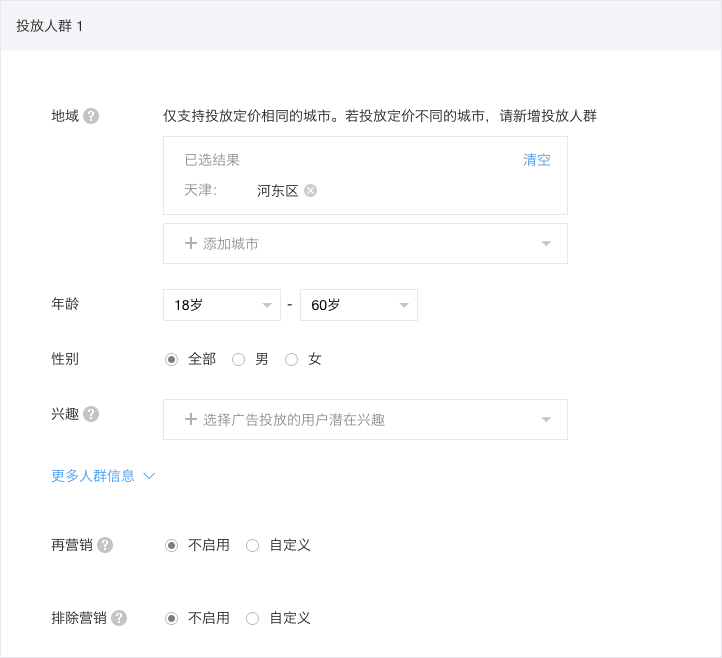The width and height of the screenshot is (722, 658).
Task: Select 不启用 for 排除营销
Action: (x=171, y=618)
